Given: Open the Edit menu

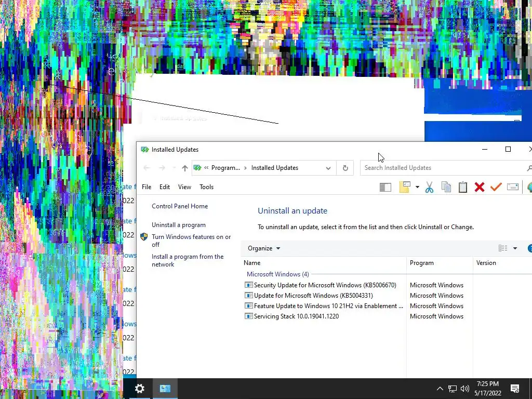Looking at the screenshot, I should point(165,187).
